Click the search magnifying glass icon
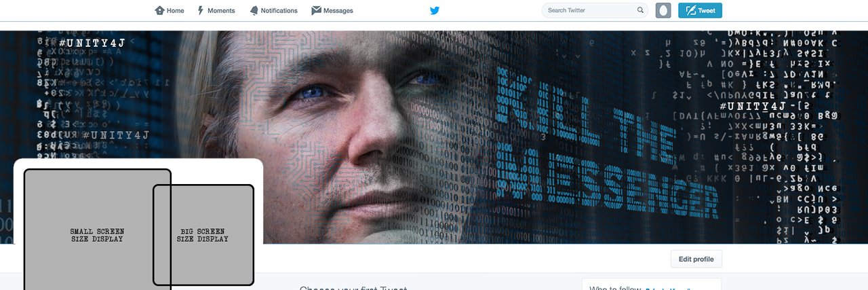 (x=640, y=10)
